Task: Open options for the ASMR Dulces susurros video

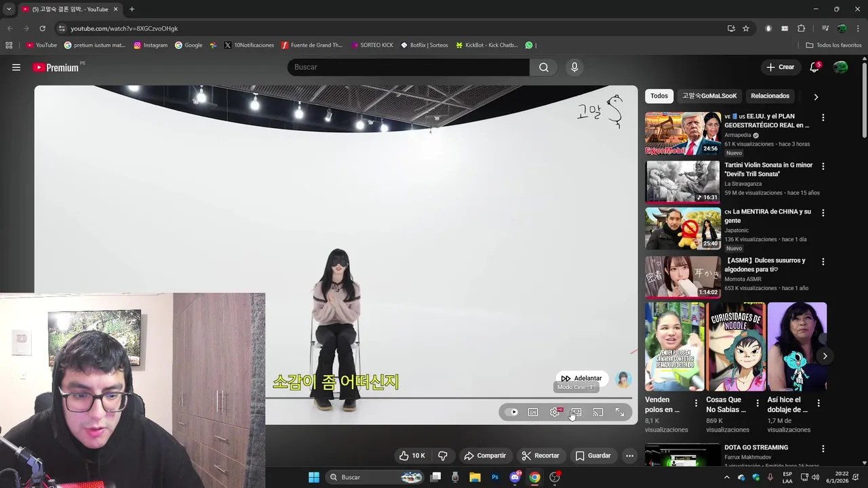Action: point(823,261)
